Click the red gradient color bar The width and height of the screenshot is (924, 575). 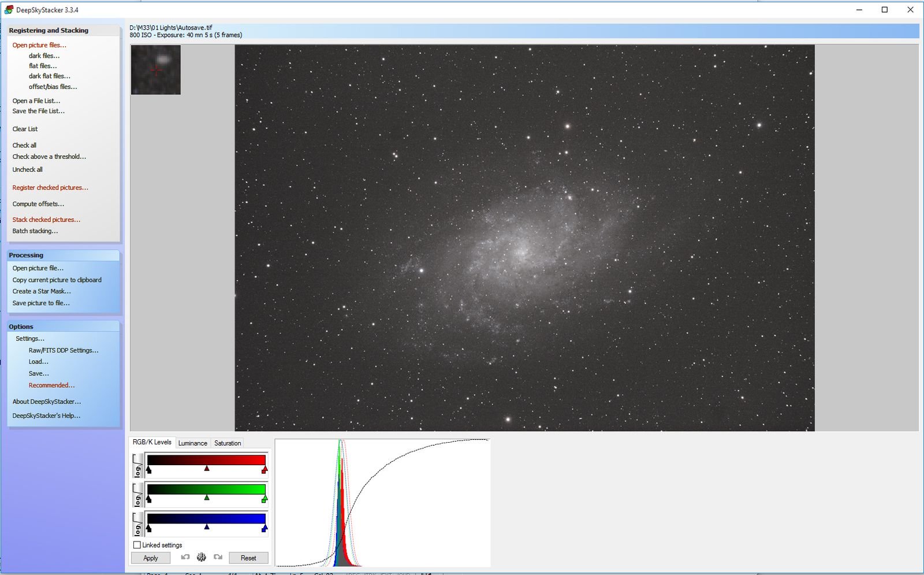pyautogui.click(x=206, y=460)
